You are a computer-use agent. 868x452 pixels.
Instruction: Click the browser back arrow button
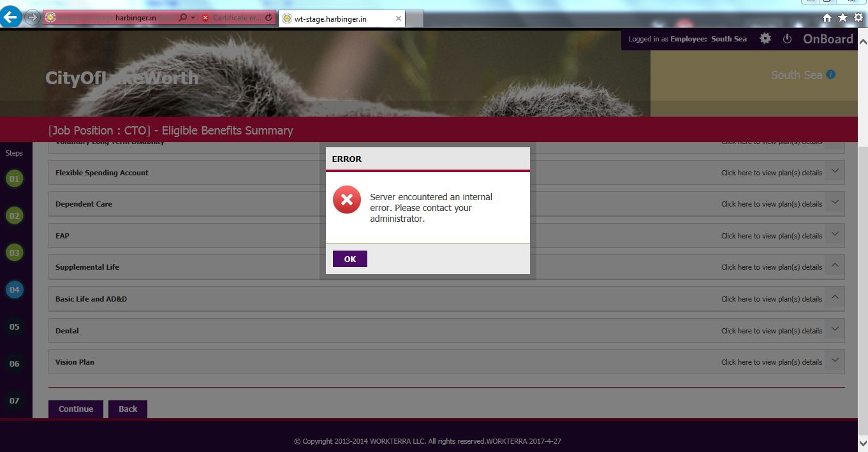(11, 18)
